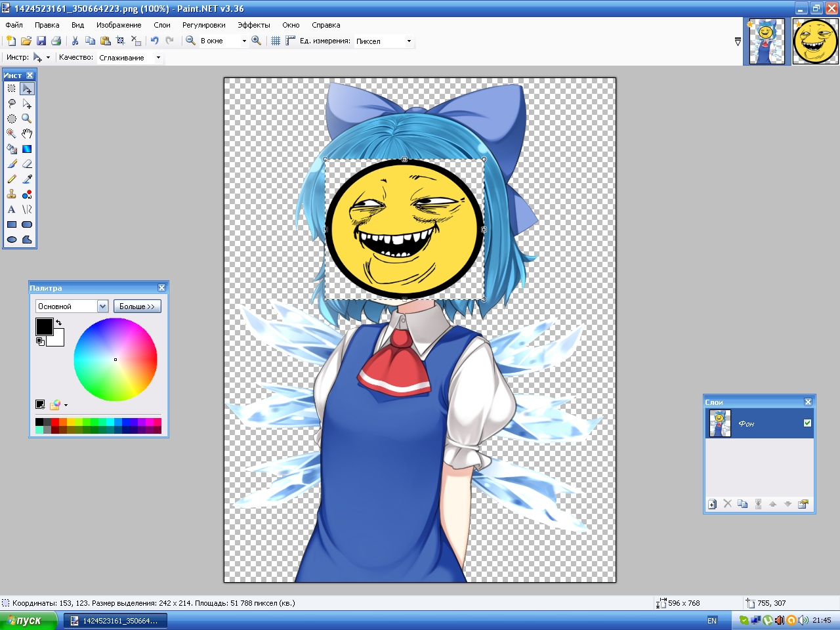Viewport: 840px width, 630px height.
Task: Click the Crop to Selection toolbar icon
Action: coord(120,41)
